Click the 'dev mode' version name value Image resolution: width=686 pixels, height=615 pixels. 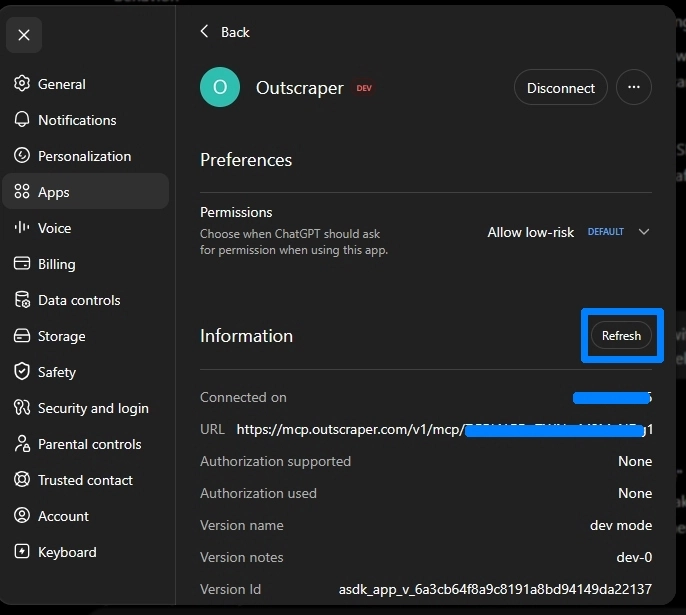621,525
